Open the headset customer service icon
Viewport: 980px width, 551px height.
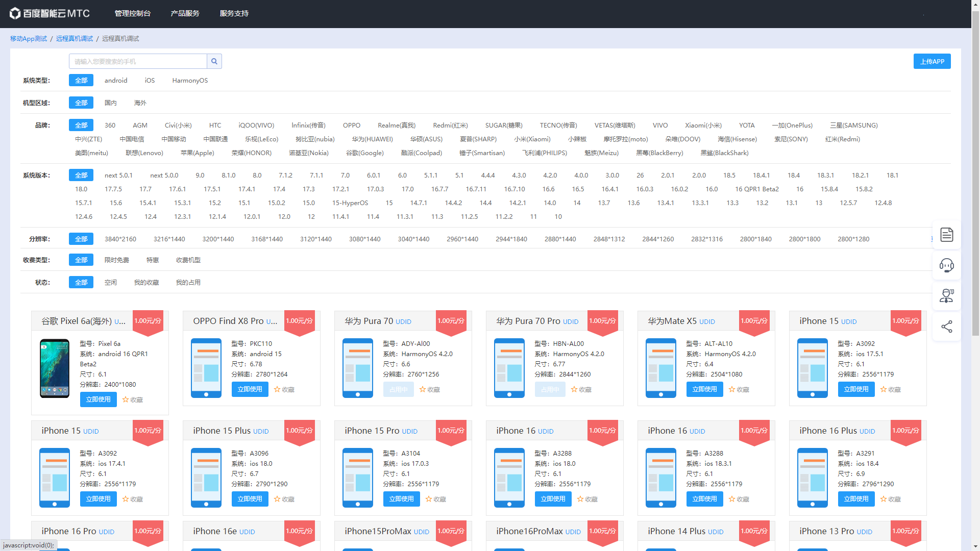click(x=946, y=265)
